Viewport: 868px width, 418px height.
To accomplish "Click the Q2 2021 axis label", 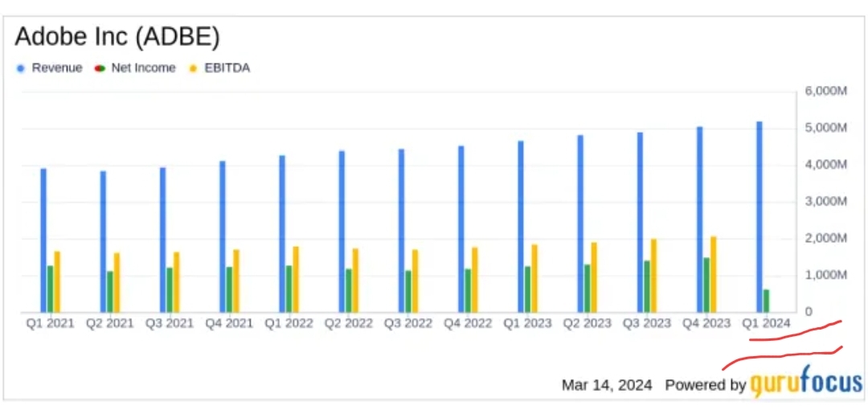I will click(x=109, y=323).
